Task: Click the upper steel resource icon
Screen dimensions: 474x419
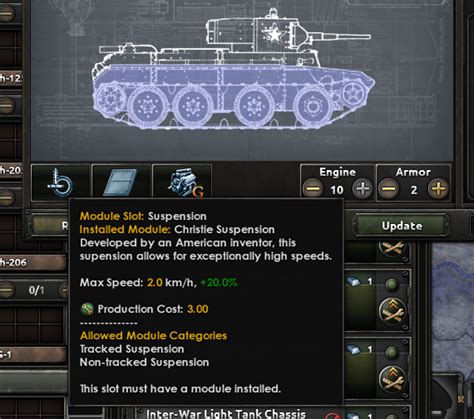Action: (353, 282)
